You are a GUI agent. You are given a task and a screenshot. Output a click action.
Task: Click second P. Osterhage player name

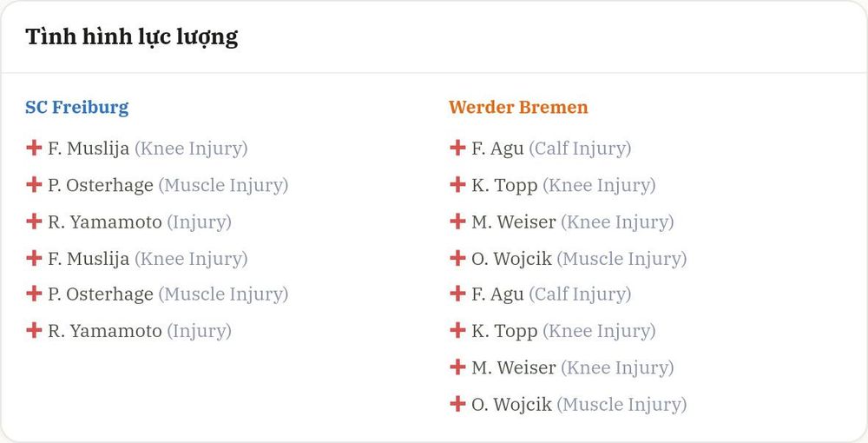(100, 294)
